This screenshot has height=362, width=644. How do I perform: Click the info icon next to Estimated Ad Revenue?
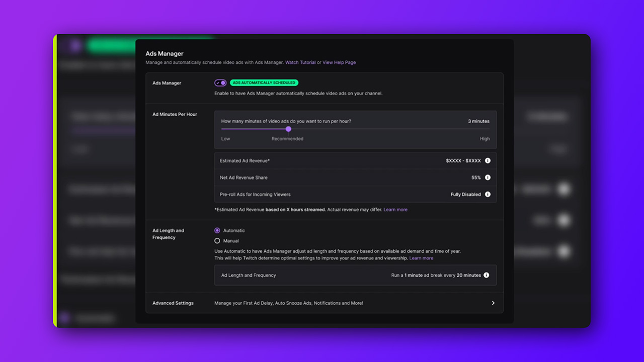pyautogui.click(x=488, y=161)
